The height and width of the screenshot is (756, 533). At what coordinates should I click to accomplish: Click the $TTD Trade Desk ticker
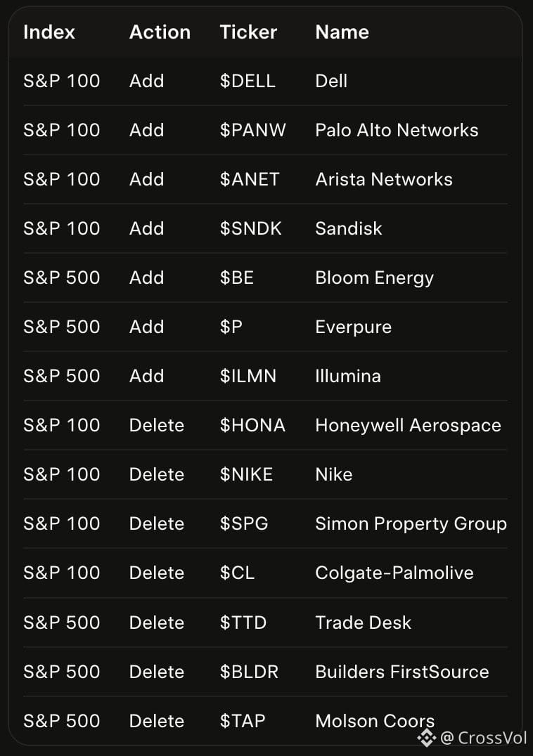point(243,623)
